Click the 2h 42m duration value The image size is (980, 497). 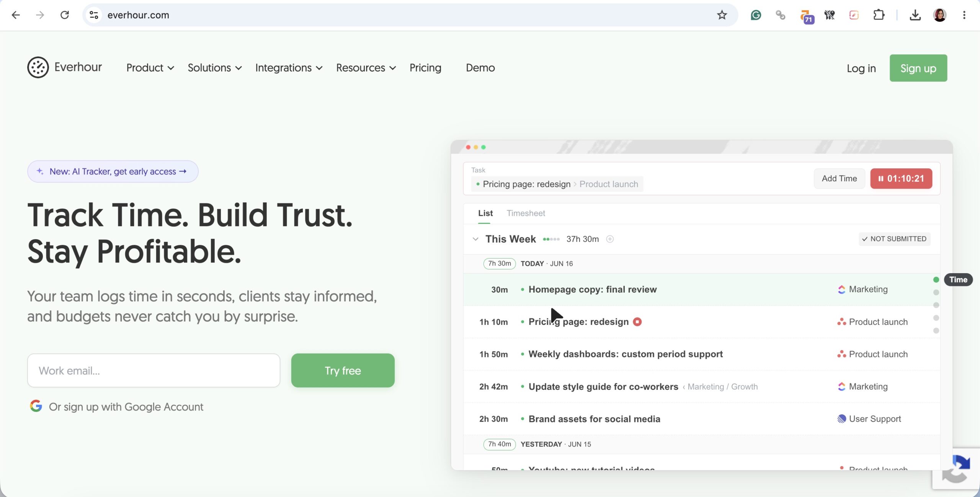493,387
